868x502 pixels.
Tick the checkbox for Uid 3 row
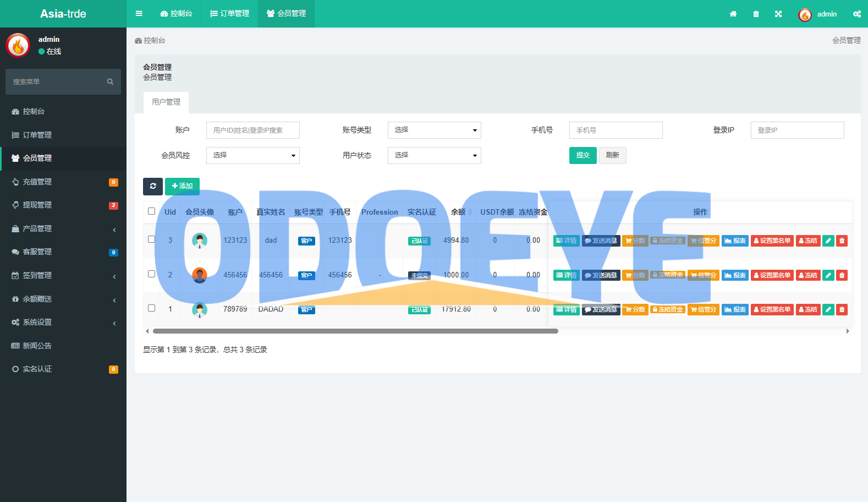click(151, 239)
